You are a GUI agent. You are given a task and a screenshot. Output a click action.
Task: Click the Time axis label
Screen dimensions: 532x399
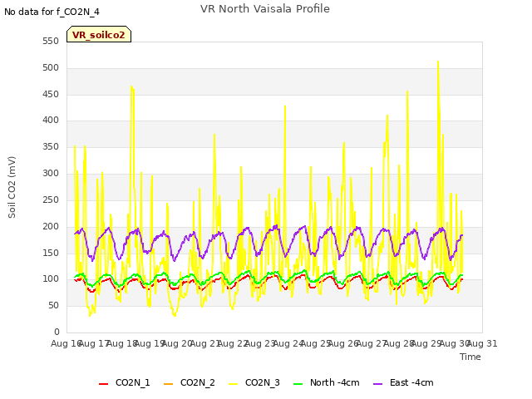470,357
